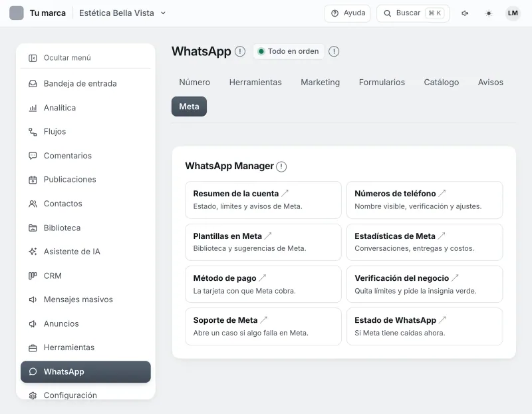Click the Comentarios speech bubble icon
This screenshot has width=532, height=414.
(33, 156)
